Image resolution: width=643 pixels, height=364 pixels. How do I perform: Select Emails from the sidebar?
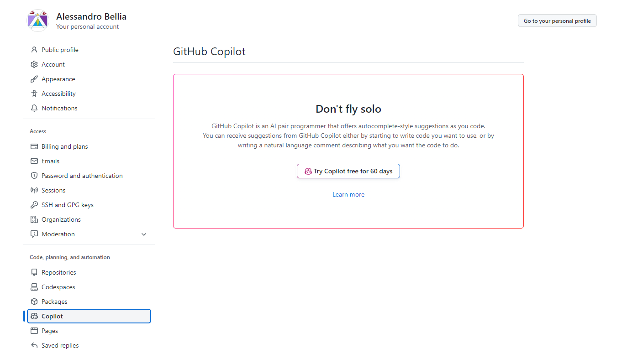tap(50, 161)
